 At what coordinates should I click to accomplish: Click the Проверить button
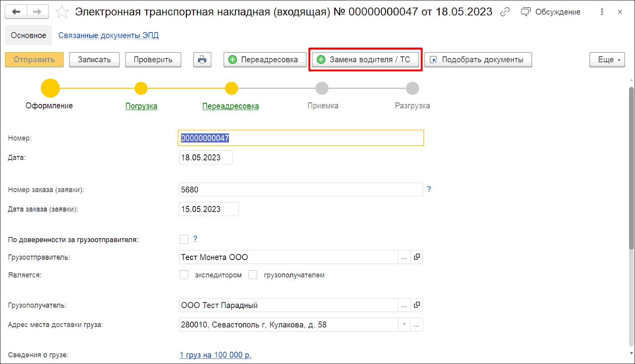point(153,60)
